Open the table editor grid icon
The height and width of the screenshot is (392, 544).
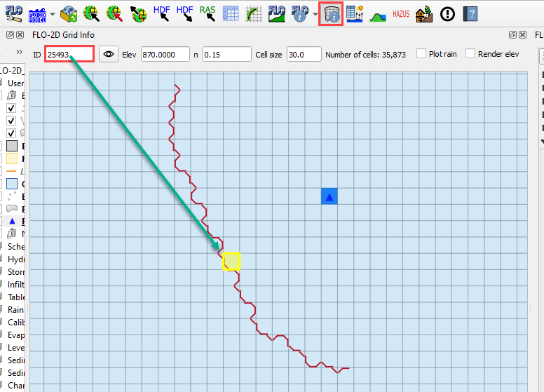tap(231, 13)
